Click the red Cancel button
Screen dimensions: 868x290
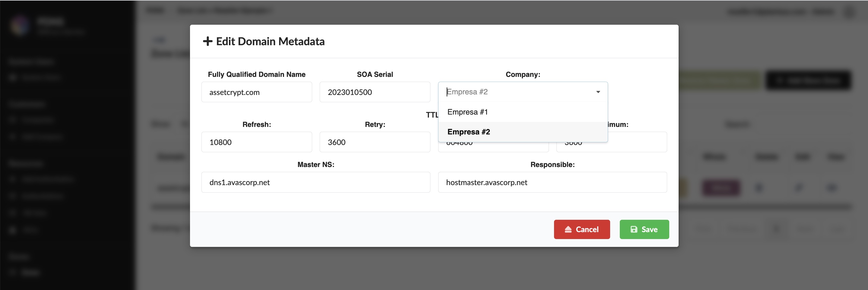point(581,229)
